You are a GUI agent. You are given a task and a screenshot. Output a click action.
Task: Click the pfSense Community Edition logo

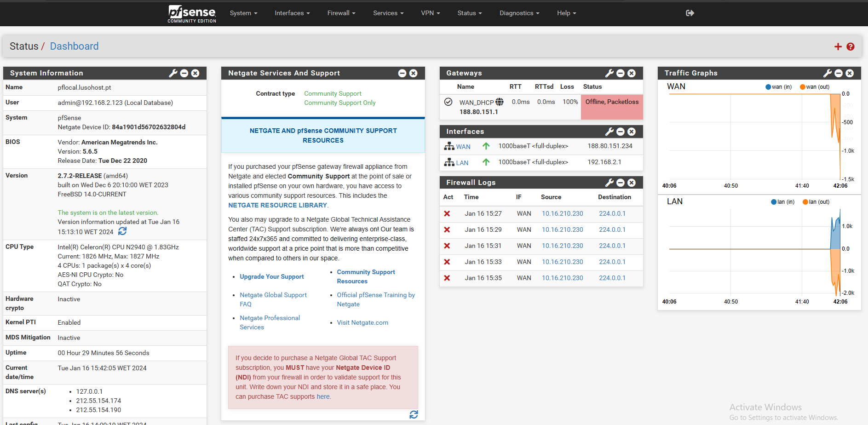(x=192, y=14)
